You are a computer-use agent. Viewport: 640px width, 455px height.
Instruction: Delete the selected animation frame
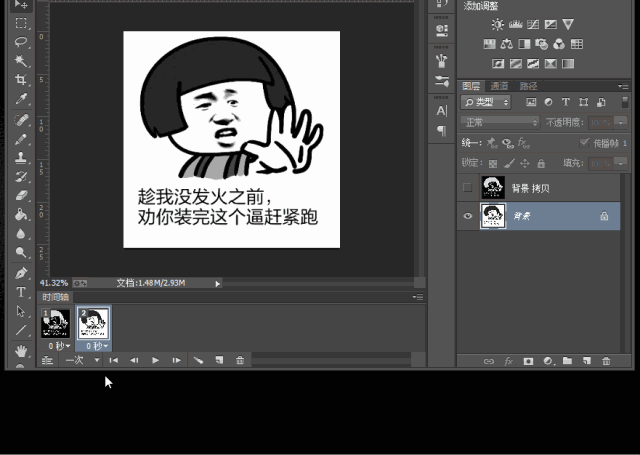click(x=240, y=360)
